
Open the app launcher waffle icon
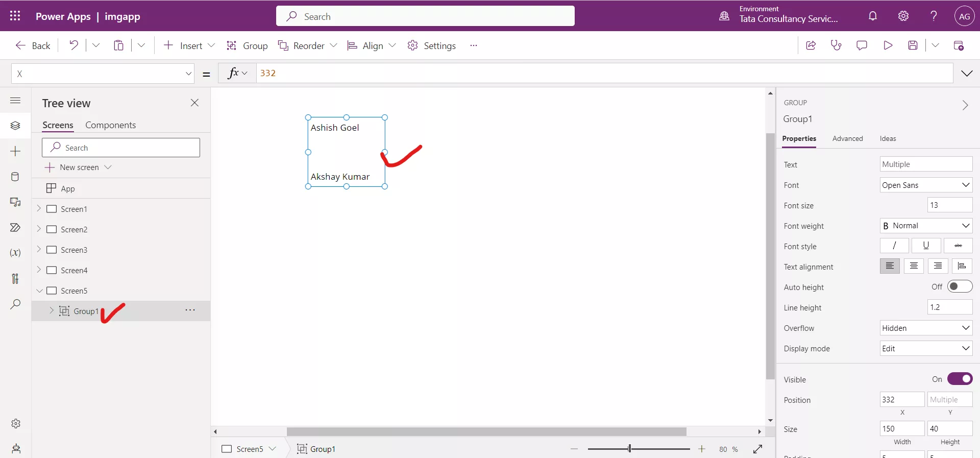15,16
